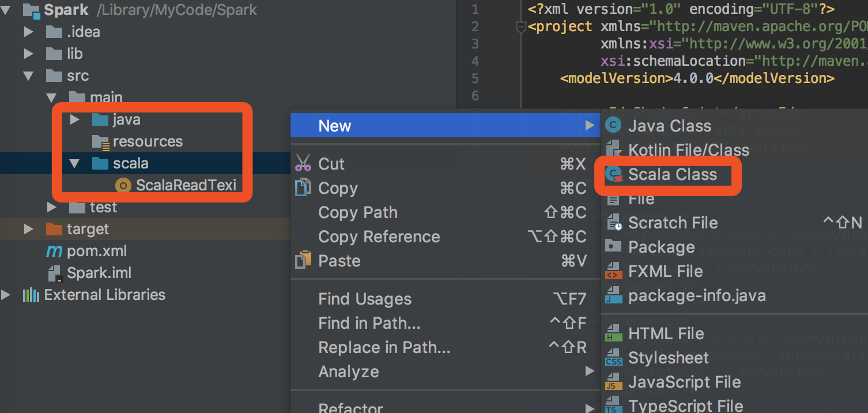Viewport: 868px width, 413px height.
Task: Click the resources folder icon
Action: (100, 142)
